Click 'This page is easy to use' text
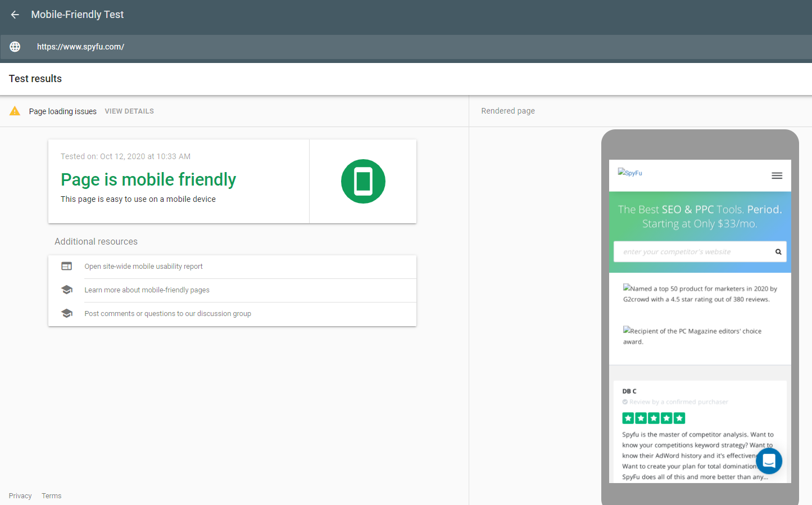 click(x=138, y=199)
